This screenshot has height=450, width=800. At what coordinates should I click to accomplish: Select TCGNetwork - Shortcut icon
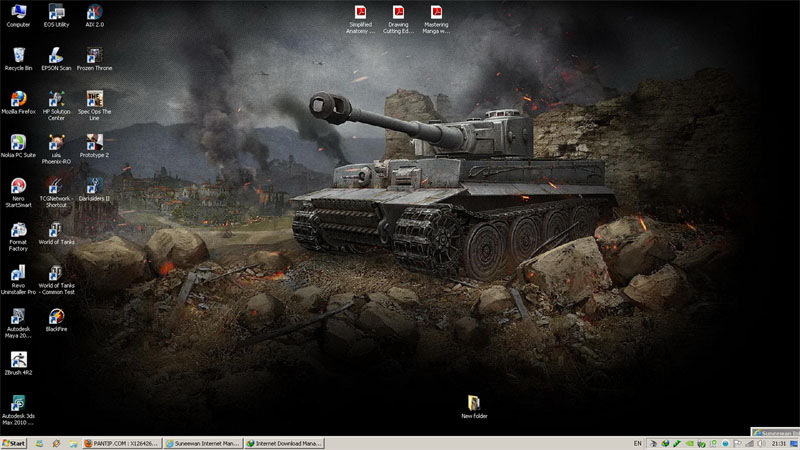[56, 192]
